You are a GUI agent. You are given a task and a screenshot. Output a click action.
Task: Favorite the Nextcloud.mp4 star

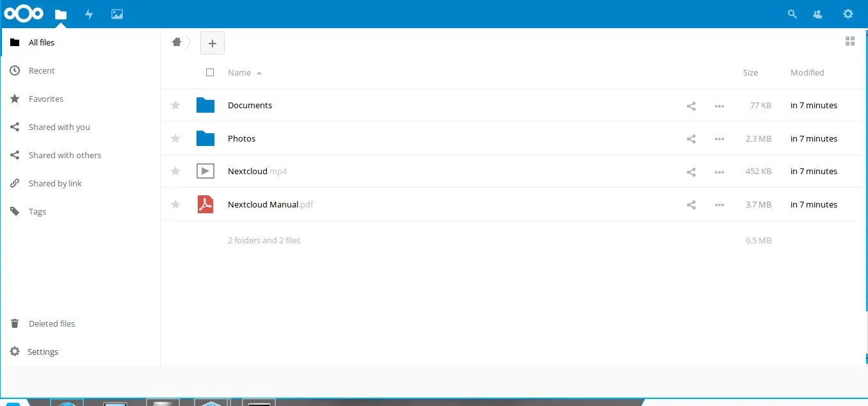[175, 171]
